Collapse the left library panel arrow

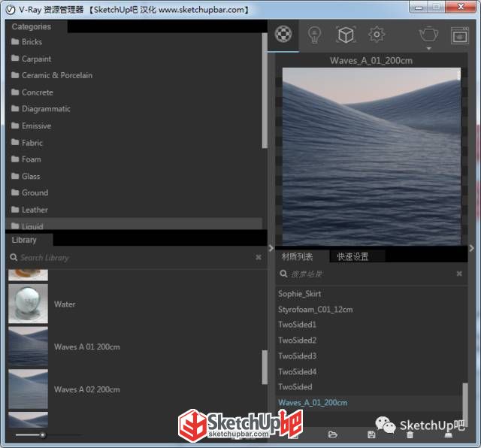pos(271,248)
